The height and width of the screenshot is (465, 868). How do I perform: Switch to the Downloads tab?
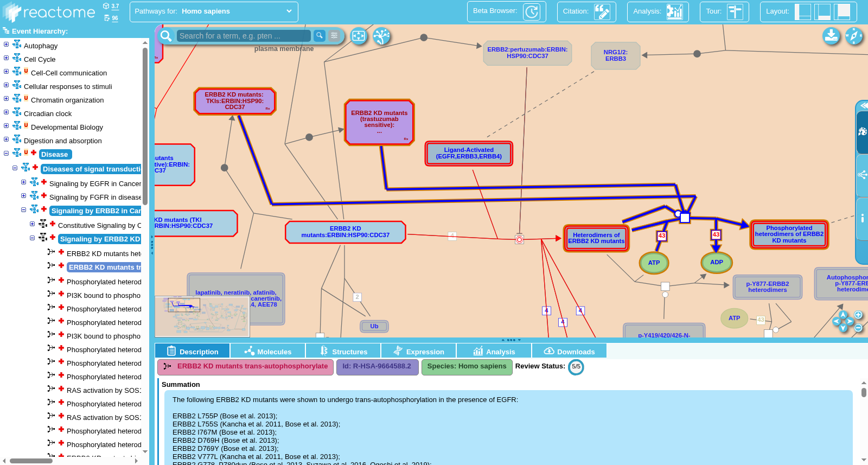coord(569,351)
